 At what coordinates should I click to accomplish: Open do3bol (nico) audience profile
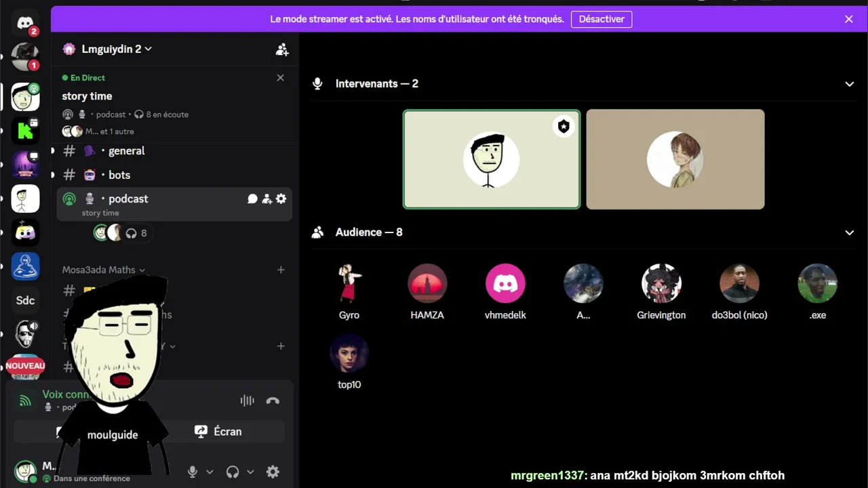(x=739, y=291)
